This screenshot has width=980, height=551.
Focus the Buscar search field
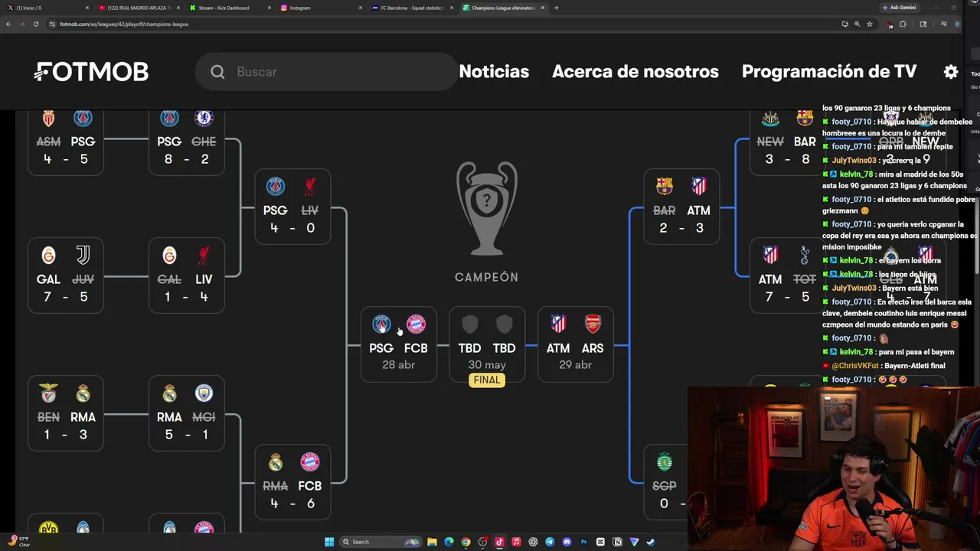(325, 71)
